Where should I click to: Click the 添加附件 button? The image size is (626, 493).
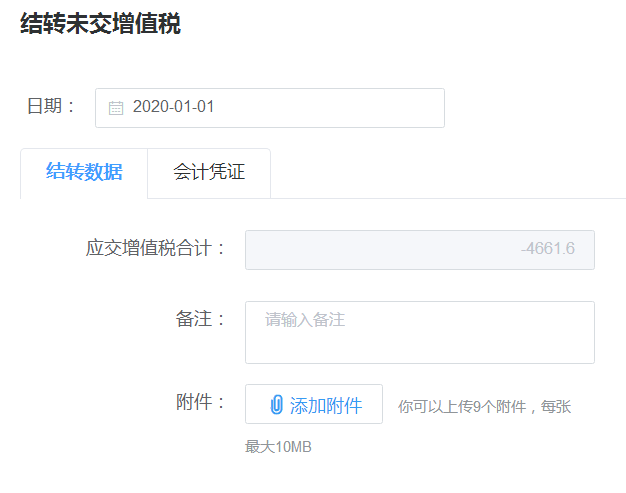pos(314,404)
